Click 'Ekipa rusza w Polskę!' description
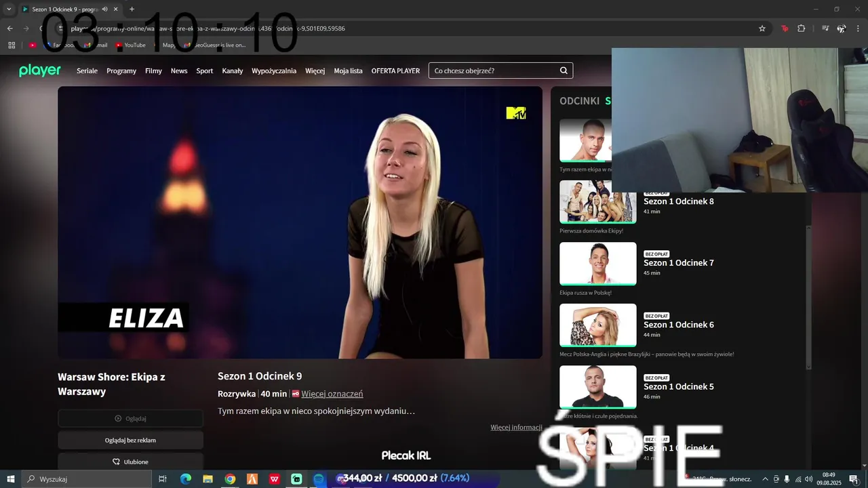This screenshot has width=868, height=488. click(585, 293)
